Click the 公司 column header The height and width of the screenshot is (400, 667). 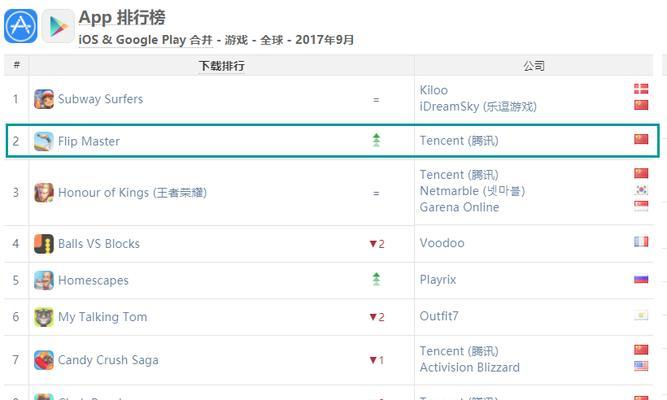(x=534, y=66)
